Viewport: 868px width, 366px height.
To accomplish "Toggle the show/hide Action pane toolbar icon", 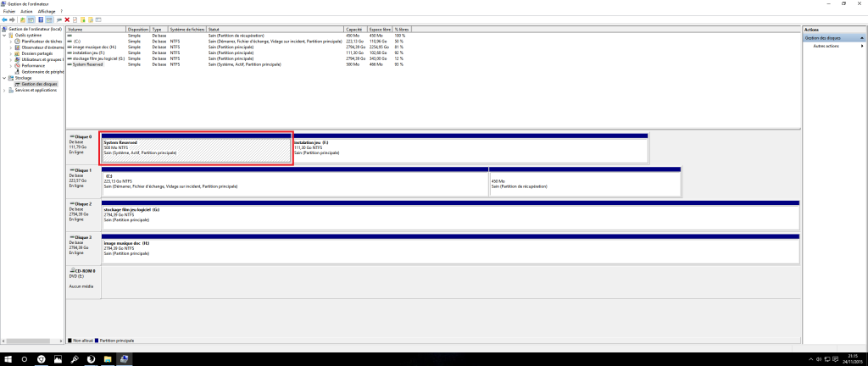I will pyautogui.click(x=48, y=19).
